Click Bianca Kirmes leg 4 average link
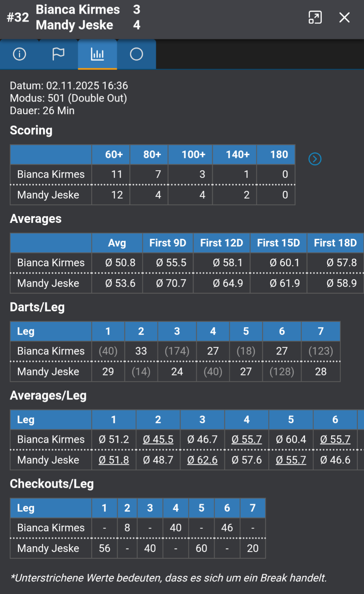 [246, 439]
